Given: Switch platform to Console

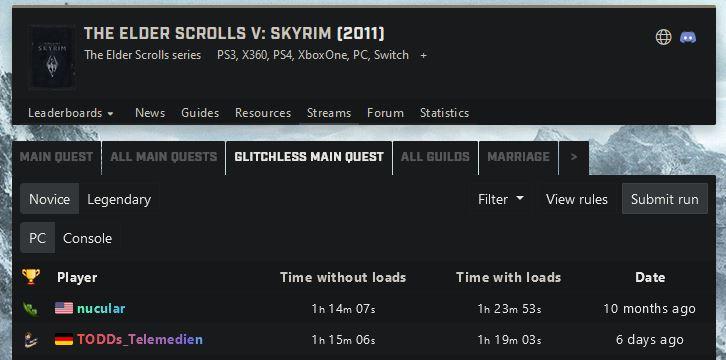Looking at the screenshot, I should [88, 238].
